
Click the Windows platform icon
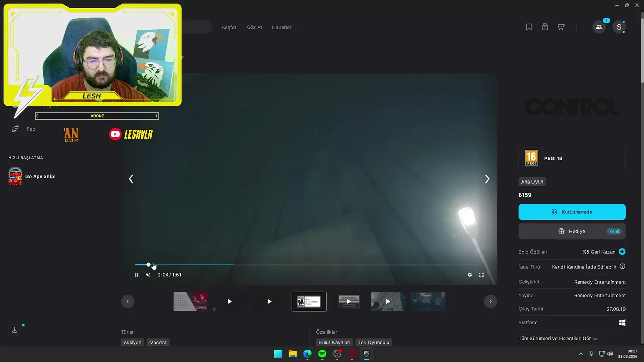click(622, 322)
